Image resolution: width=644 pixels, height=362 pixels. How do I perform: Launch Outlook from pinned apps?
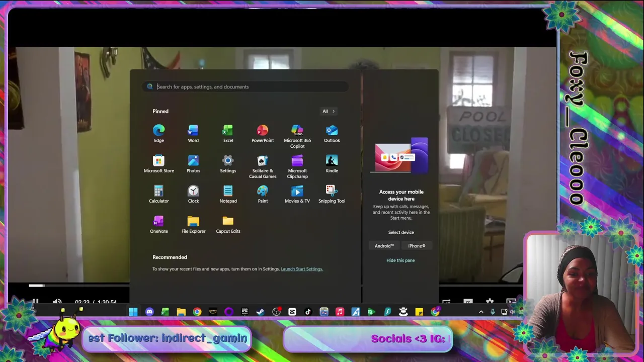point(332,134)
